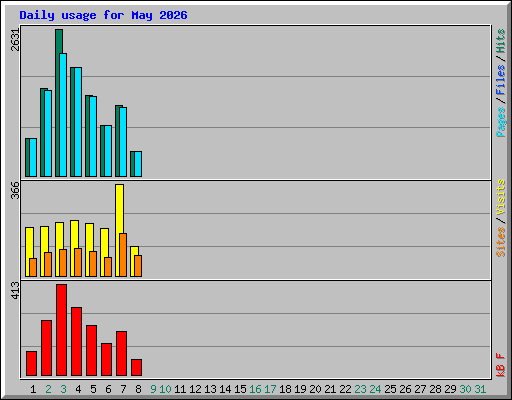The width and height of the screenshot is (512, 400).
Task: Click green day 3 on the x-axis
Action: click(63, 389)
